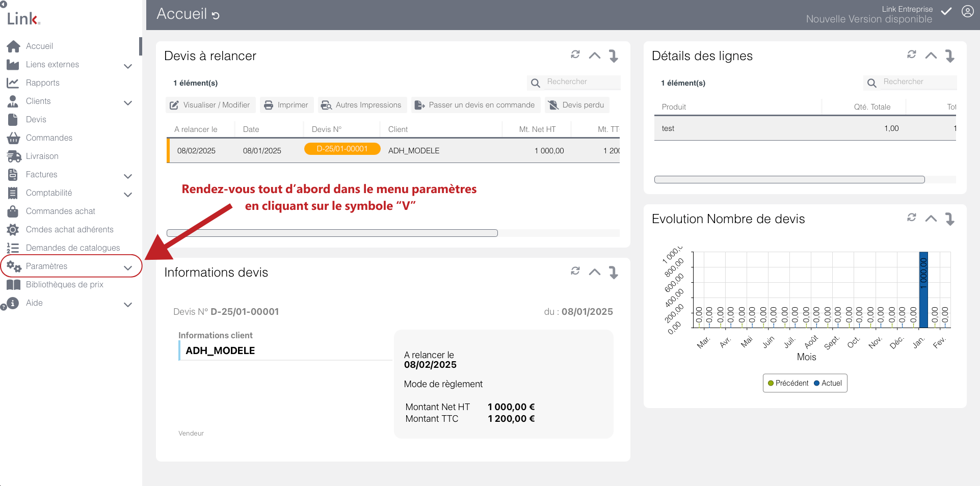Open Bibliothèques de prix book icon
The width and height of the screenshot is (980, 486).
click(13, 284)
